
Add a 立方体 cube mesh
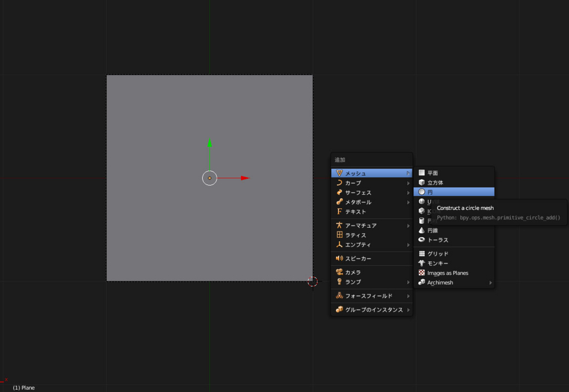[454, 183]
